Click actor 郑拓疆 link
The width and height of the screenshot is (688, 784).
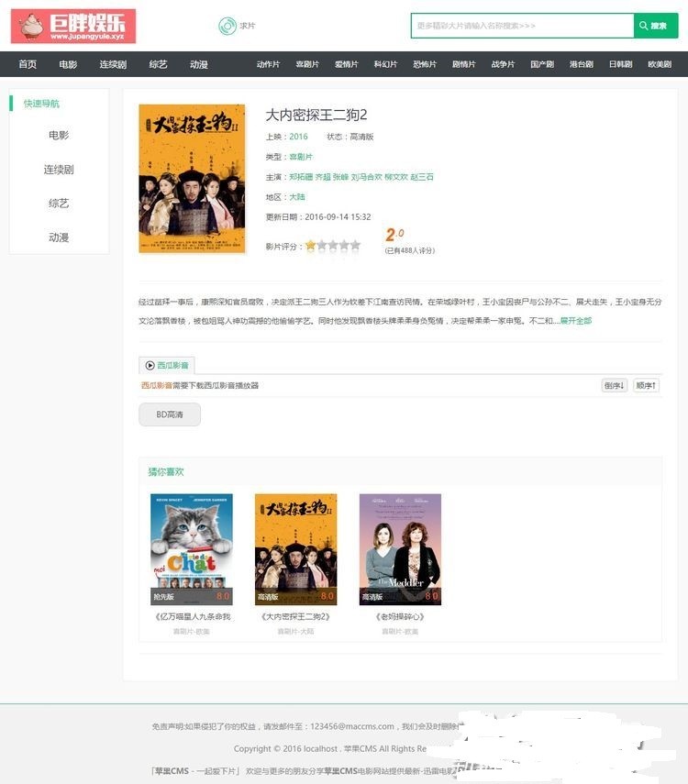coord(301,176)
